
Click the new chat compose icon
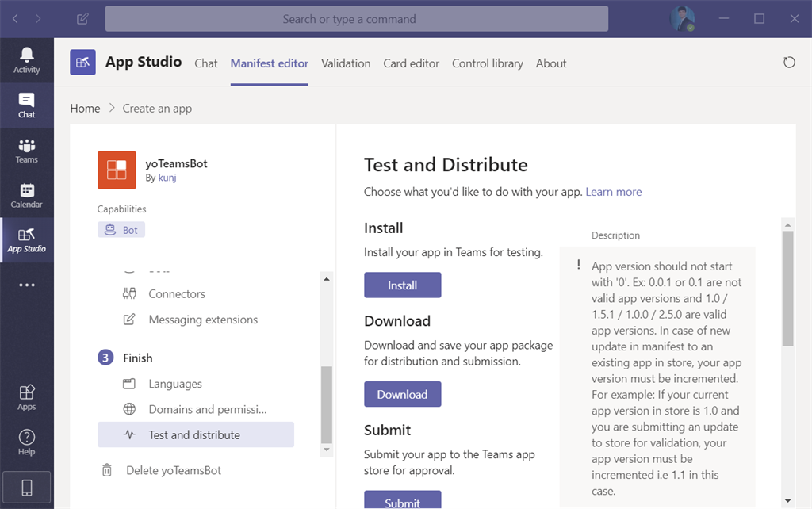(x=82, y=19)
